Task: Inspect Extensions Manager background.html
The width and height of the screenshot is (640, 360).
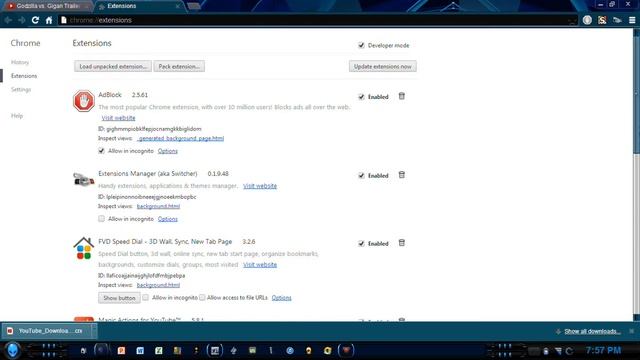Action: point(158,206)
